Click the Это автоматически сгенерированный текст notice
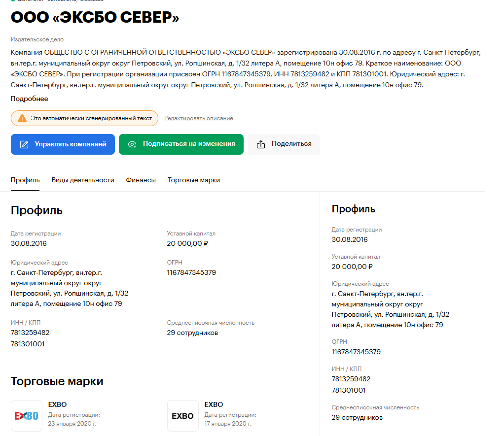This screenshot has height=436, width=504. pos(84,118)
